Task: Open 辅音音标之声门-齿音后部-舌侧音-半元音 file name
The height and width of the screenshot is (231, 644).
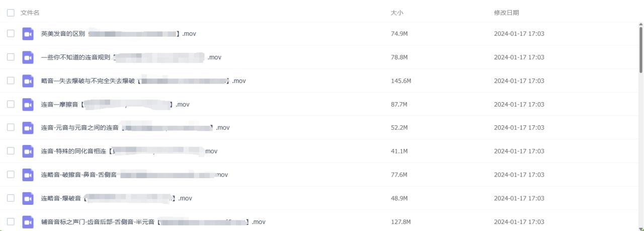Action: point(153,222)
